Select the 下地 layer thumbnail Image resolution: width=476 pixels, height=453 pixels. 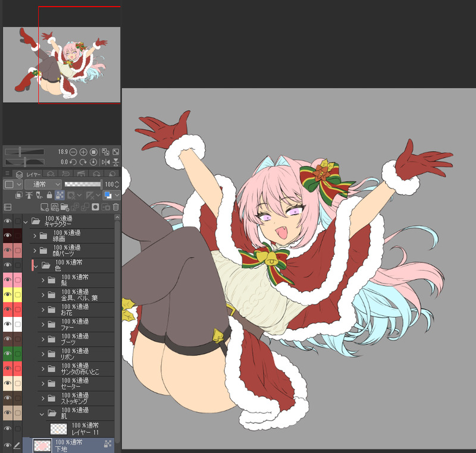(x=42, y=445)
